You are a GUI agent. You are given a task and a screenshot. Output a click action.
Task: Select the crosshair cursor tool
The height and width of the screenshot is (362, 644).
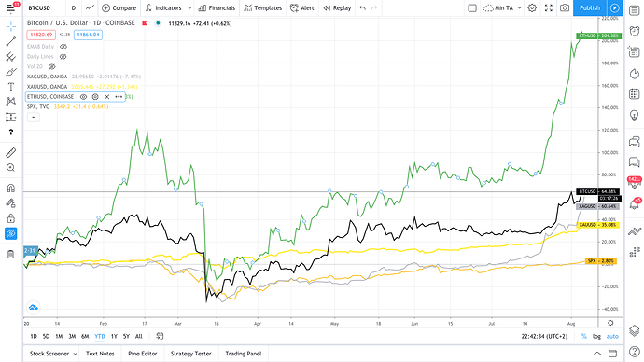click(11, 27)
